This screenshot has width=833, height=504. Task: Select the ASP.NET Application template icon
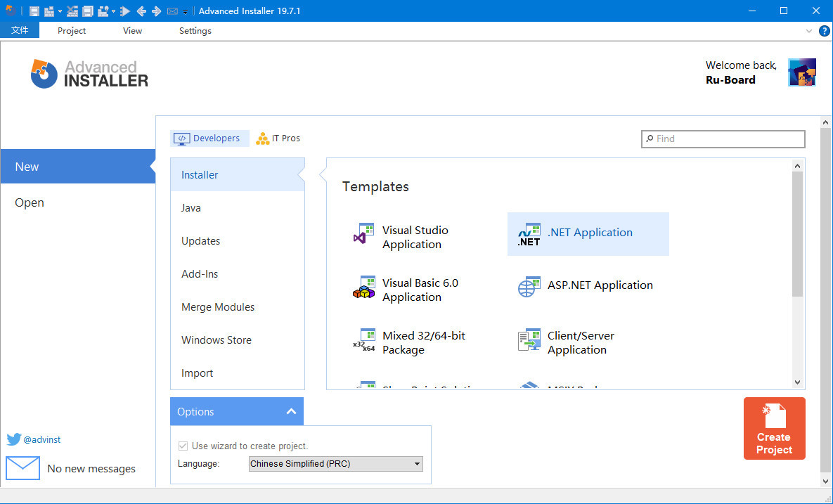pos(529,286)
